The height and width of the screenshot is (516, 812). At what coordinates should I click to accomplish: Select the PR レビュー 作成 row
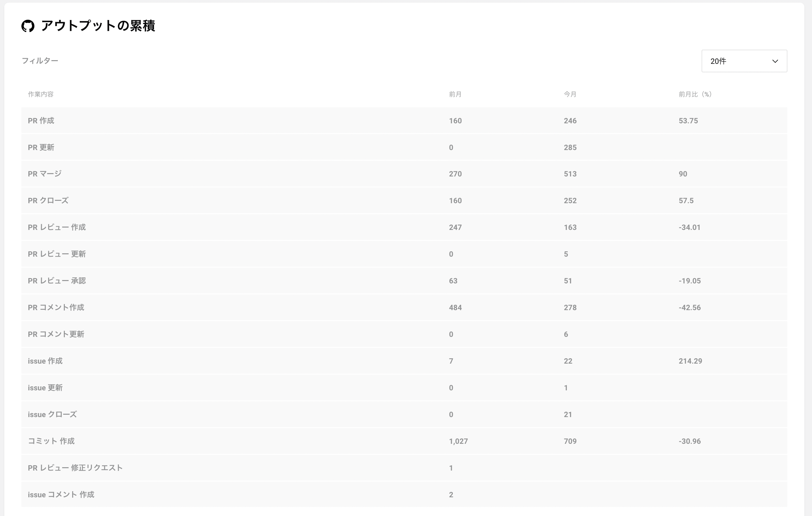(x=404, y=227)
